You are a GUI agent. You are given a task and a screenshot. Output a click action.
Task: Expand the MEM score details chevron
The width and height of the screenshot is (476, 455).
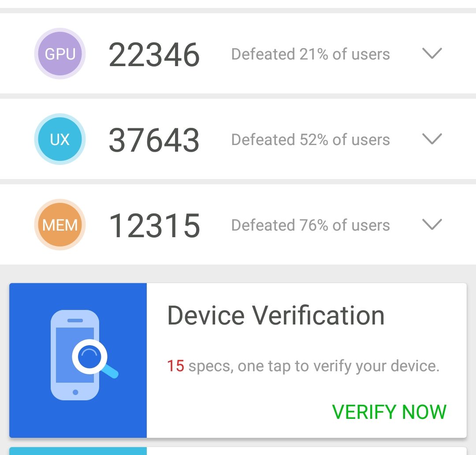pyautogui.click(x=431, y=225)
